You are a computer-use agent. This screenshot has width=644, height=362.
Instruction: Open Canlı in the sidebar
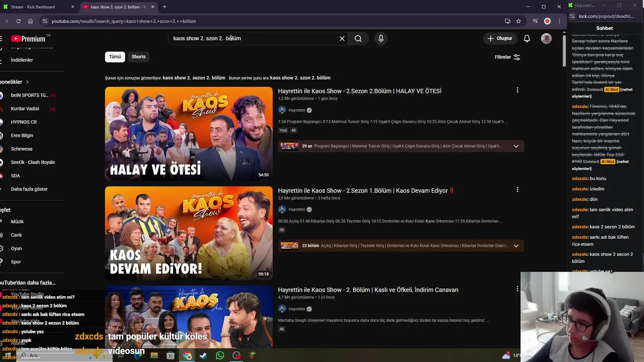(16, 235)
